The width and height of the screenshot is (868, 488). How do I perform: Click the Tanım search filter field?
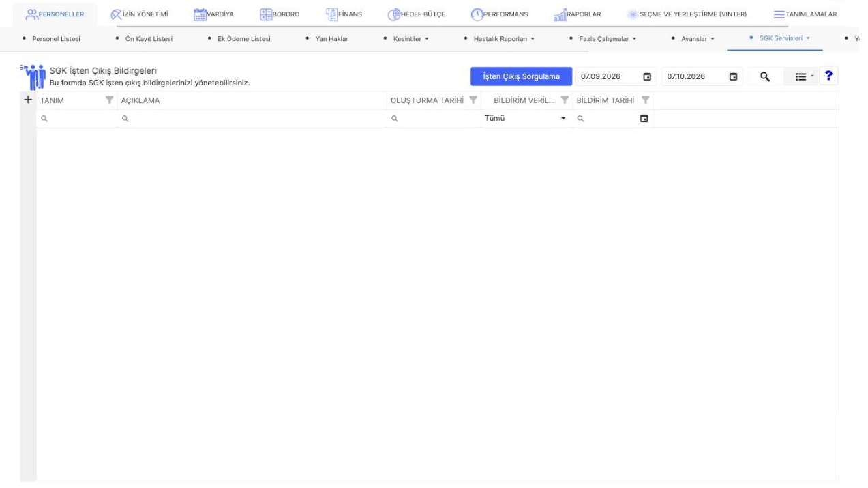77,118
